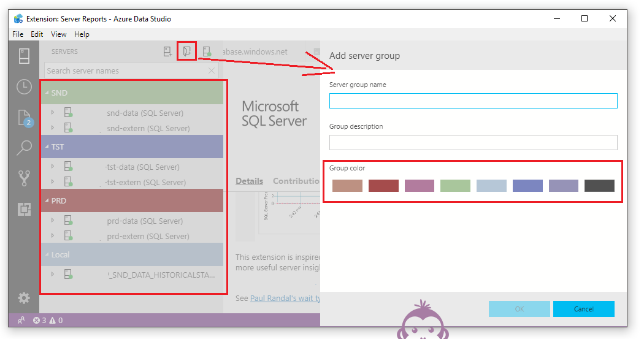Select the lavender purple group color
Screen dimensions: 644x339
tap(564, 186)
